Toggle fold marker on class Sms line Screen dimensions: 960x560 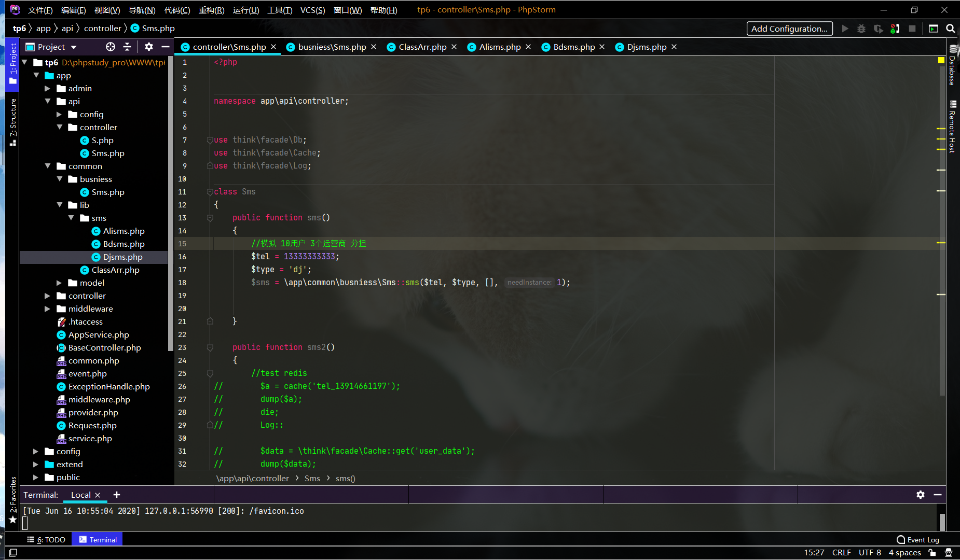coord(210,192)
